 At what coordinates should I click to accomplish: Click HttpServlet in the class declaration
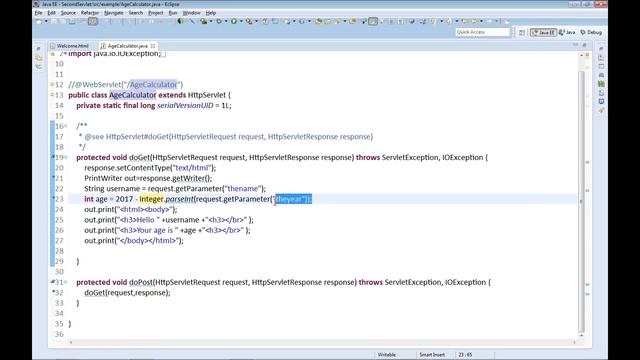pos(207,95)
